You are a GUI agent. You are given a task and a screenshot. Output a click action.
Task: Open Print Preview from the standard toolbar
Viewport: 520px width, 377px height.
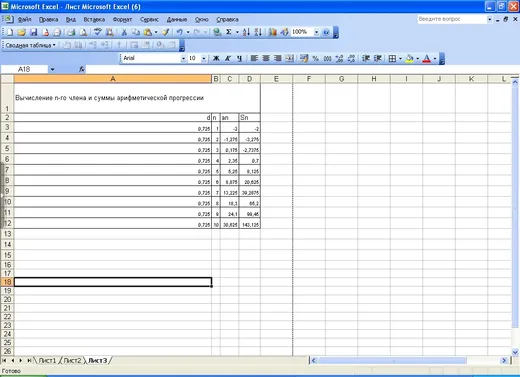(83, 32)
